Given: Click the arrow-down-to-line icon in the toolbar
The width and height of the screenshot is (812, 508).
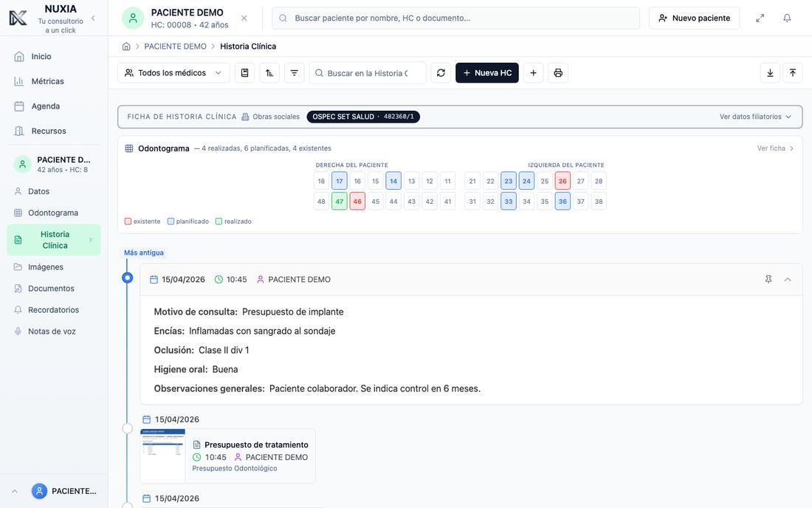Looking at the screenshot, I should [770, 73].
